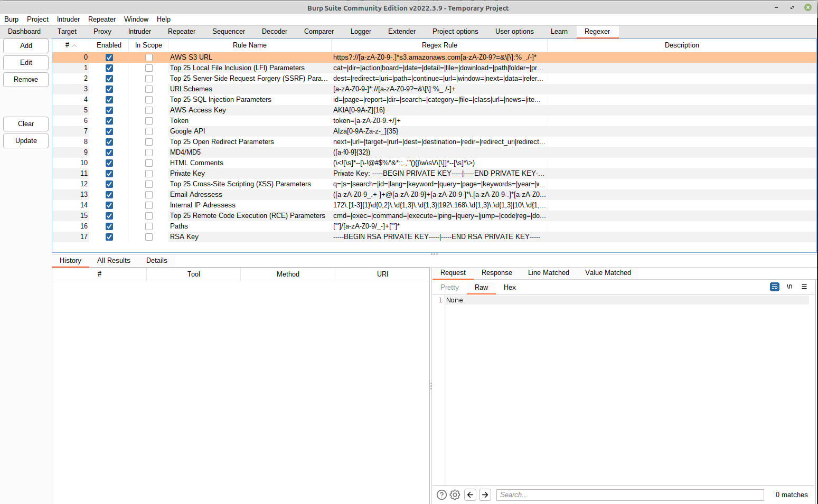Sort by Regex Rule column header

click(x=439, y=45)
